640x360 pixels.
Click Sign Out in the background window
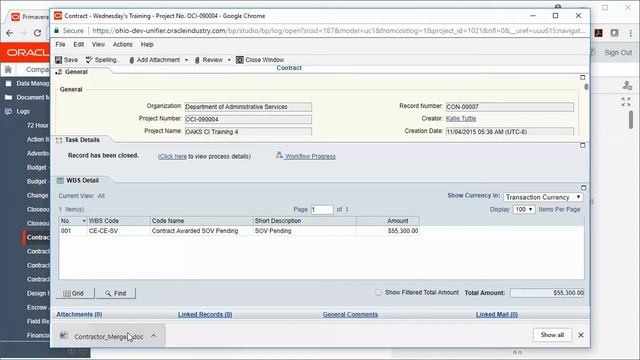point(618,53)
